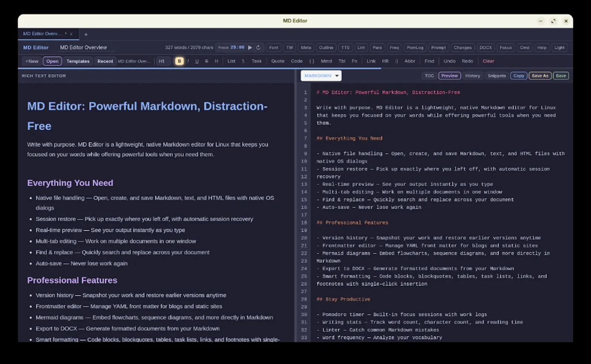View document Changes
Image resolution: width=591 pixels, height=364 pixels.
[462, 48]
